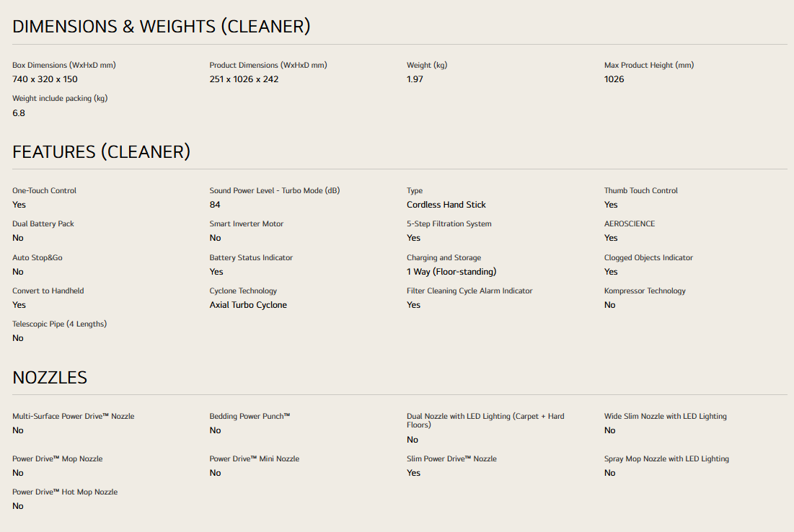Click the Kompressor Technology label
The width and height of the screenshot is (794, 532).
pos(645,291)
